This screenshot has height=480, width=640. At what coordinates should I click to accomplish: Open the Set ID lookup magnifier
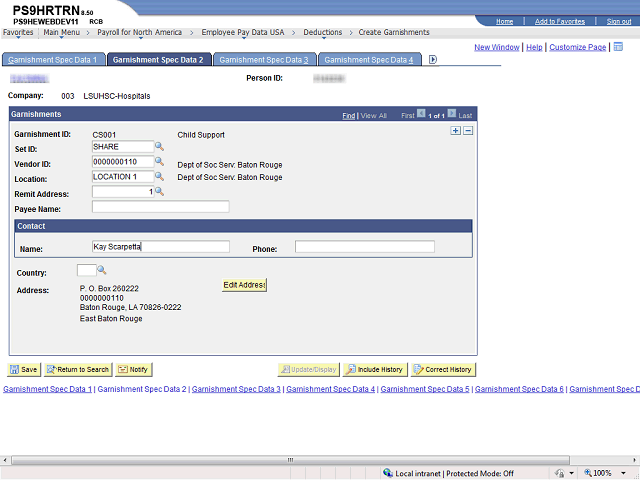click(x=159, y=147)
